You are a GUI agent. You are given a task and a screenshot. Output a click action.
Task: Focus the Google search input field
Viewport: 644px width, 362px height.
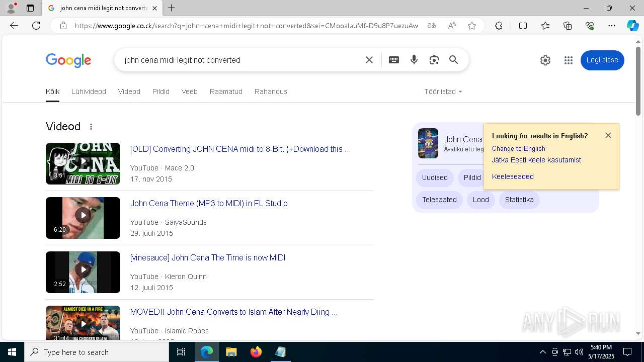[x=242, y=60]
